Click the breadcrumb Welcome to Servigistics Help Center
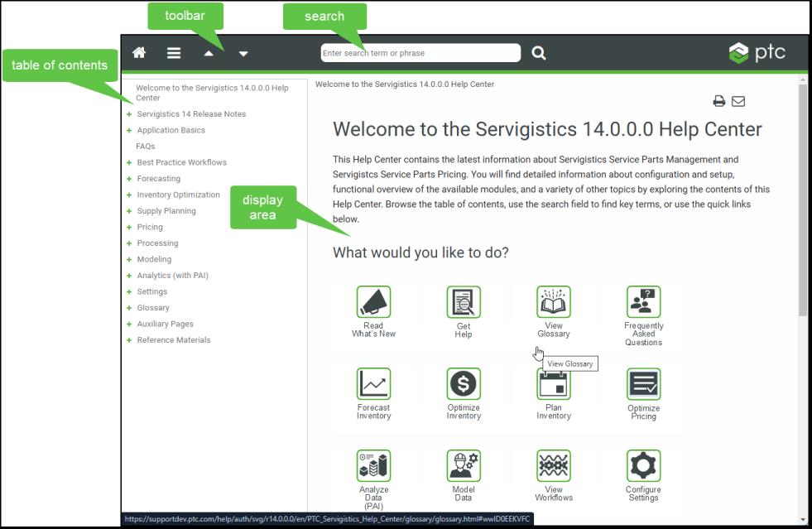 405,84
